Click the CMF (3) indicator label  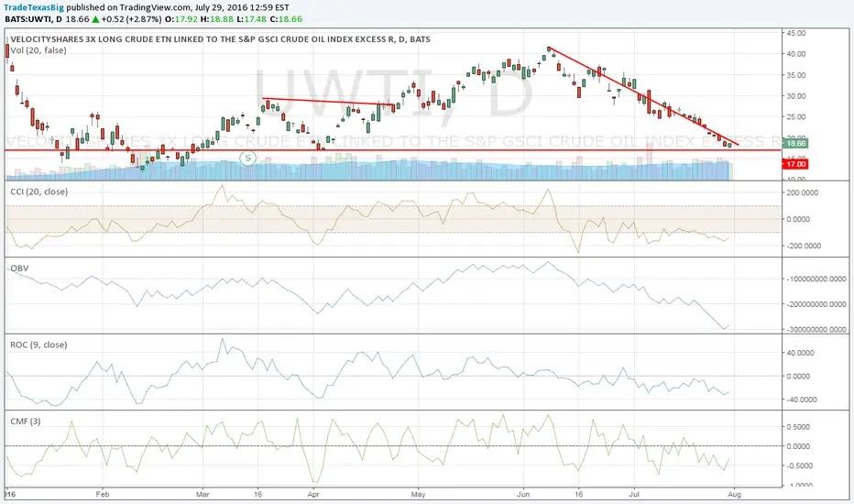[x=25, y=422]
